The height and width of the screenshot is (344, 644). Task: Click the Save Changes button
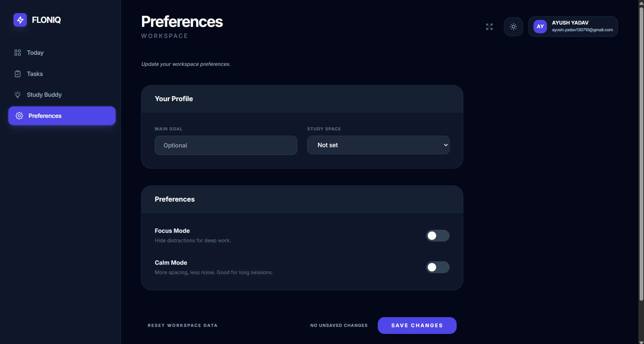(x=417, y=326)
